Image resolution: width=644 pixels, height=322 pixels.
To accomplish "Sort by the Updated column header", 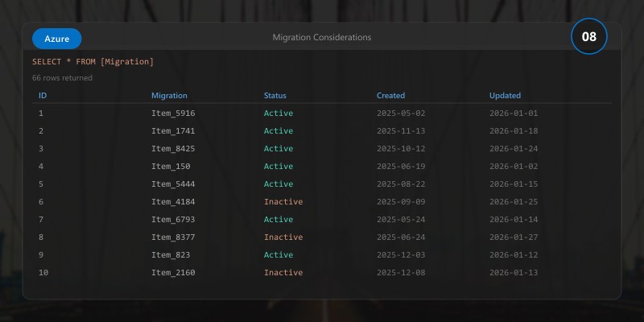I will (505, 95).
